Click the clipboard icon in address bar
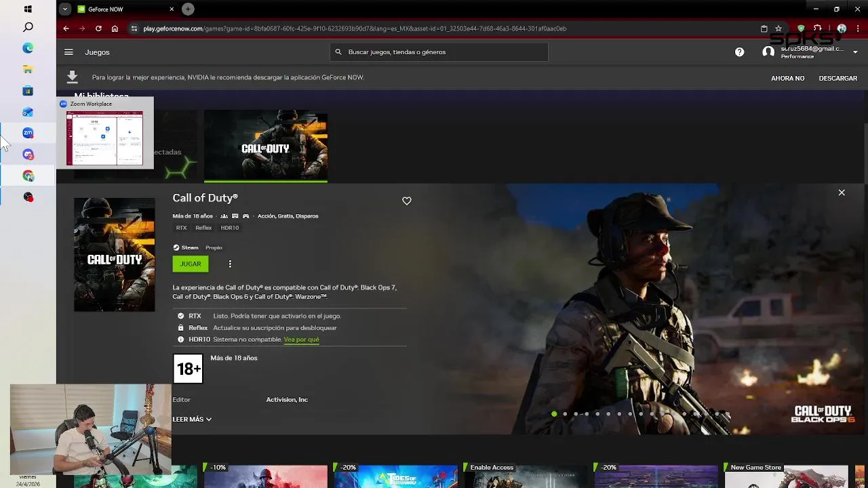The image size is (868, 488). click(x=764, y=28)
